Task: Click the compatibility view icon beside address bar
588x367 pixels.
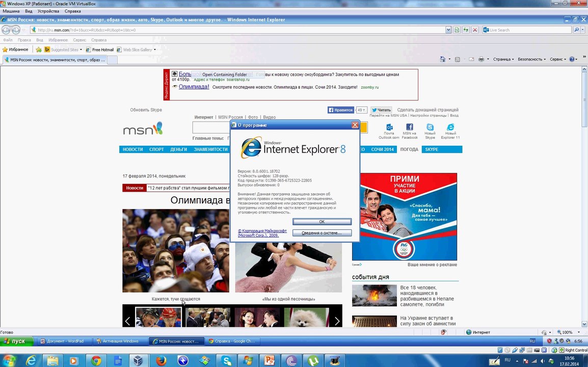Action: click(457, 30)
